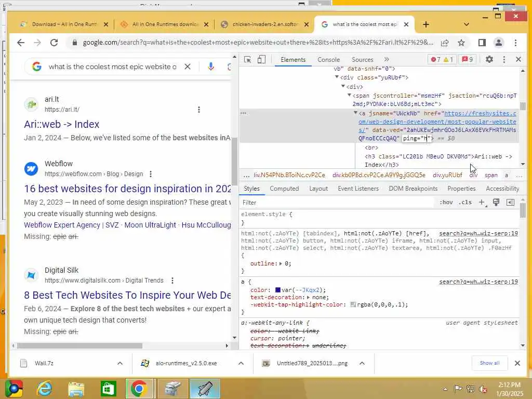The width and height of the screenshot is (532, 399).
Task: Open the ari.lt result three-dot menu
Action: pos(199,110)
